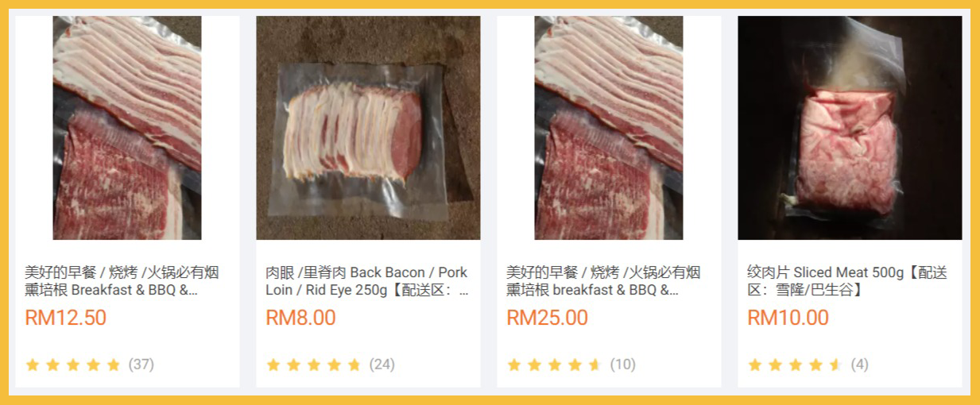The width and height of the screenshot is (980, 405).
Task: Open the Back Bacon / Pork Loin title link
Action: click(367, 281)
